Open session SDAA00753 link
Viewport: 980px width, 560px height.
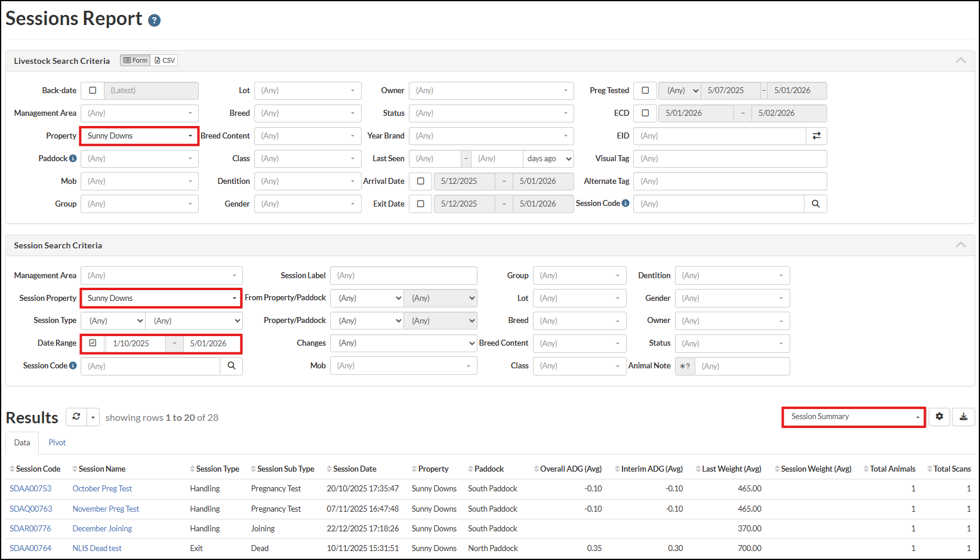click(30, 488)
